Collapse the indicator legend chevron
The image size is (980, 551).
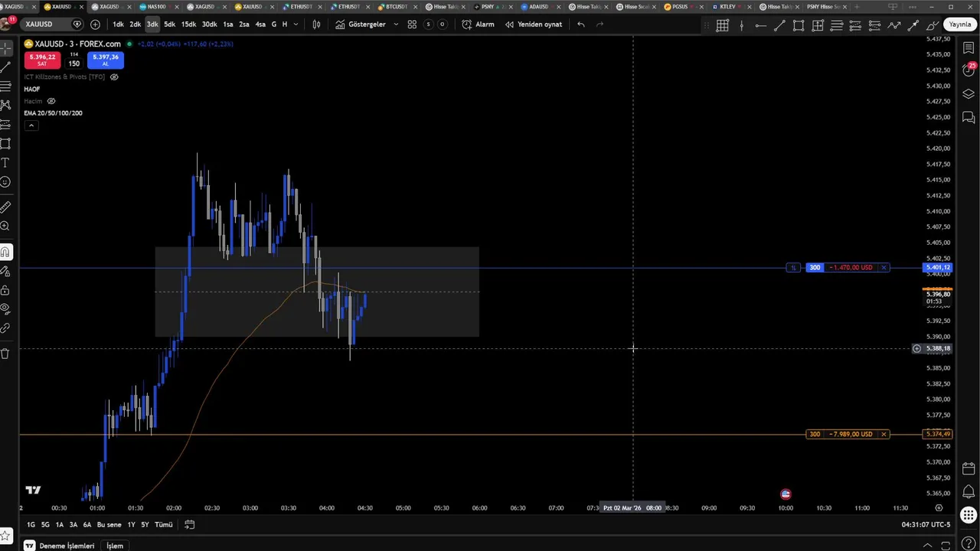(31, 125)
